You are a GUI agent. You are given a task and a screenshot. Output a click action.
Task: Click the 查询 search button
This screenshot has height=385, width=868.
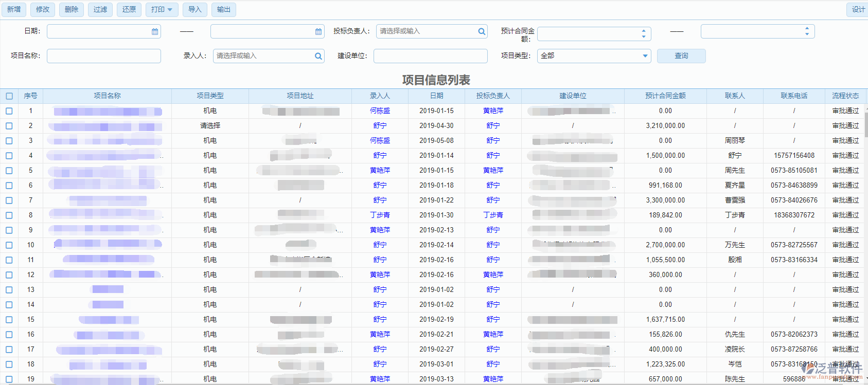(x=681, y=56)
